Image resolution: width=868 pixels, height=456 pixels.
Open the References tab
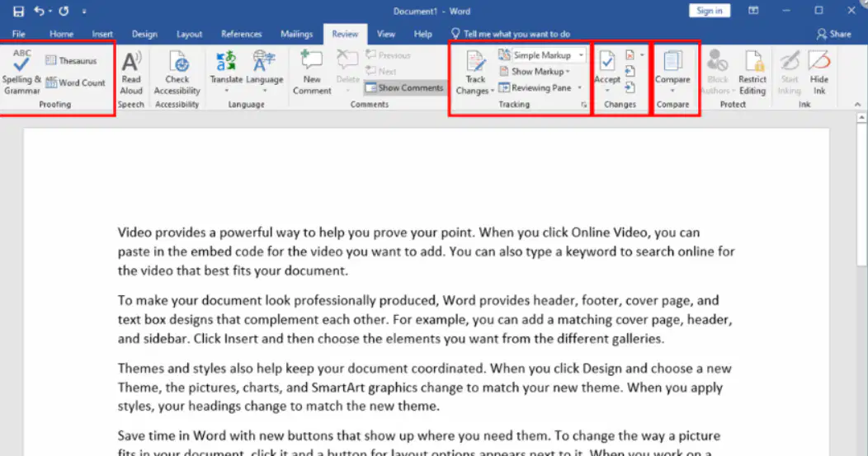tap(242, 34)
